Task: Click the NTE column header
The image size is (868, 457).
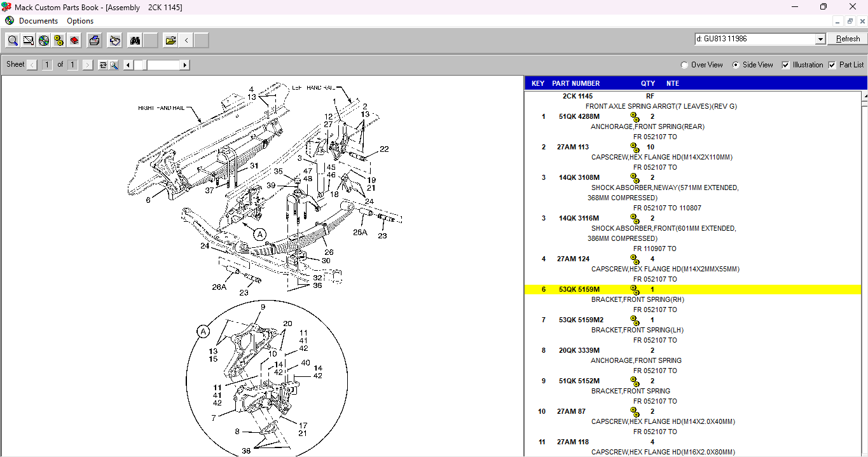Action: click(x=673, y=83)
